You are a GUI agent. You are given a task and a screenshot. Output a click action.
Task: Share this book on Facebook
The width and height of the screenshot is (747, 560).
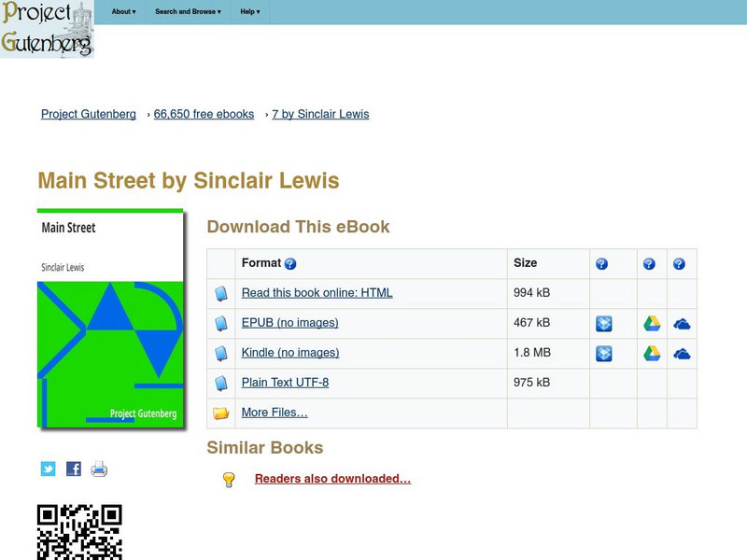(73, 469)
